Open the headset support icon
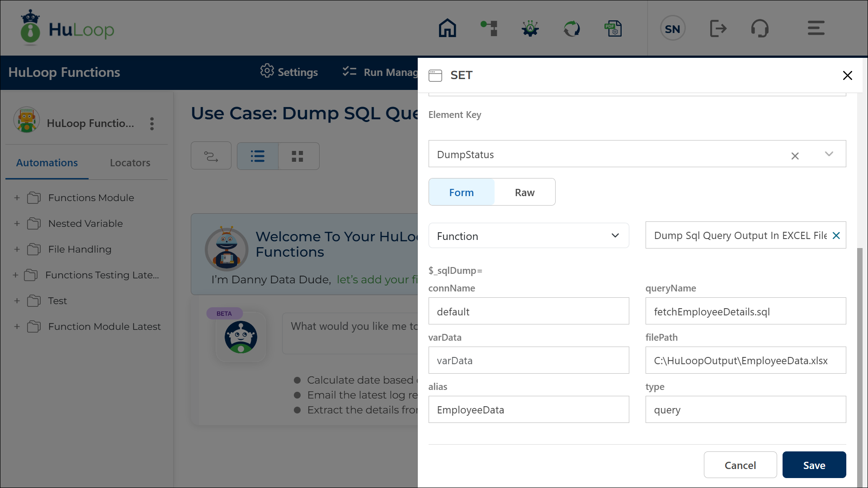This screenshot has height=488, width=868. click(x=760, y=28)
